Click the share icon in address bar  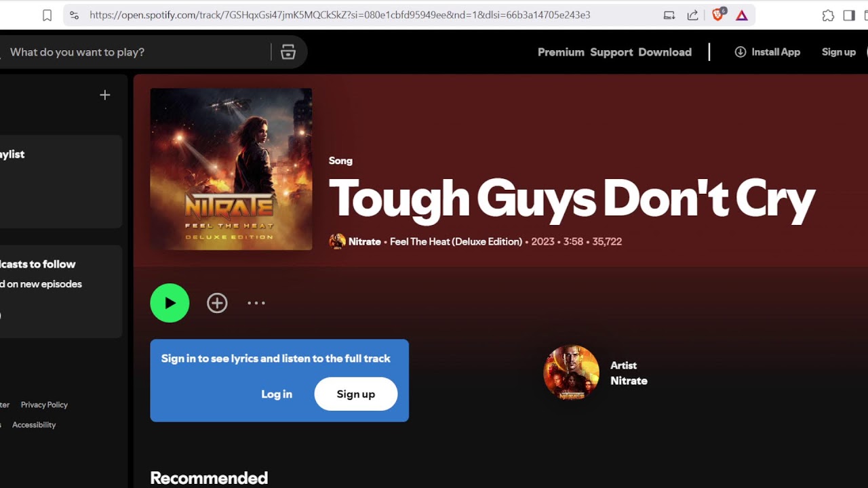(x=692, y=15)
